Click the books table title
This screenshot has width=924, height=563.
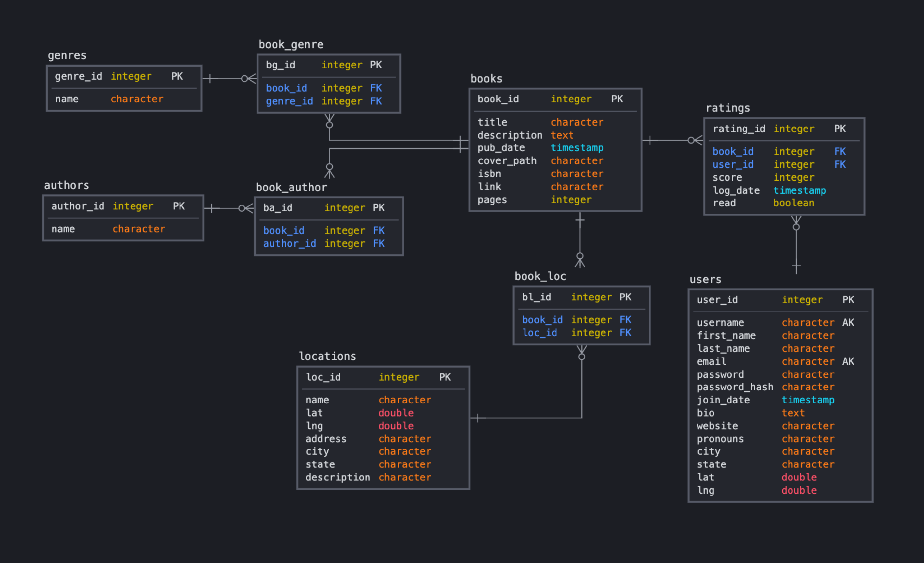(x=486, y=79)
